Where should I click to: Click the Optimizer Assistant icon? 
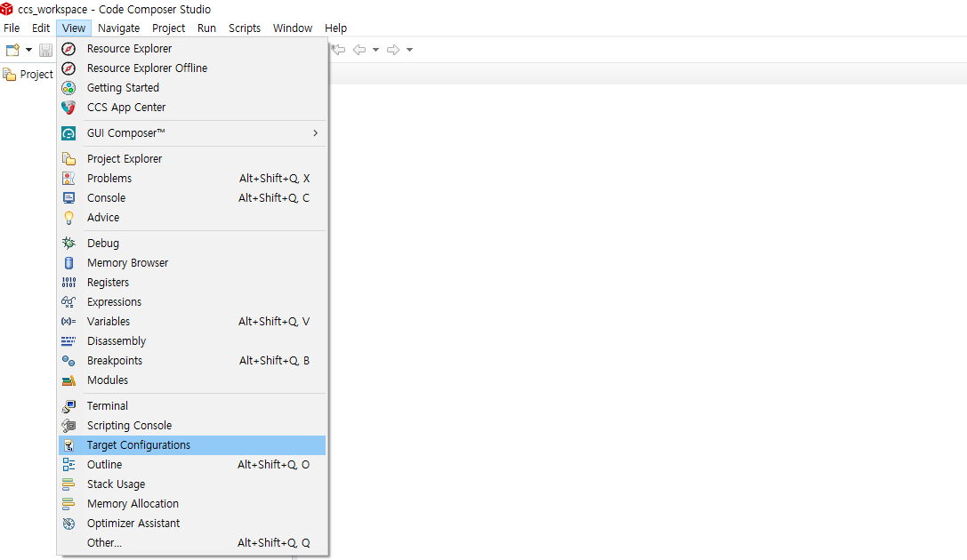tap(68, 524)
